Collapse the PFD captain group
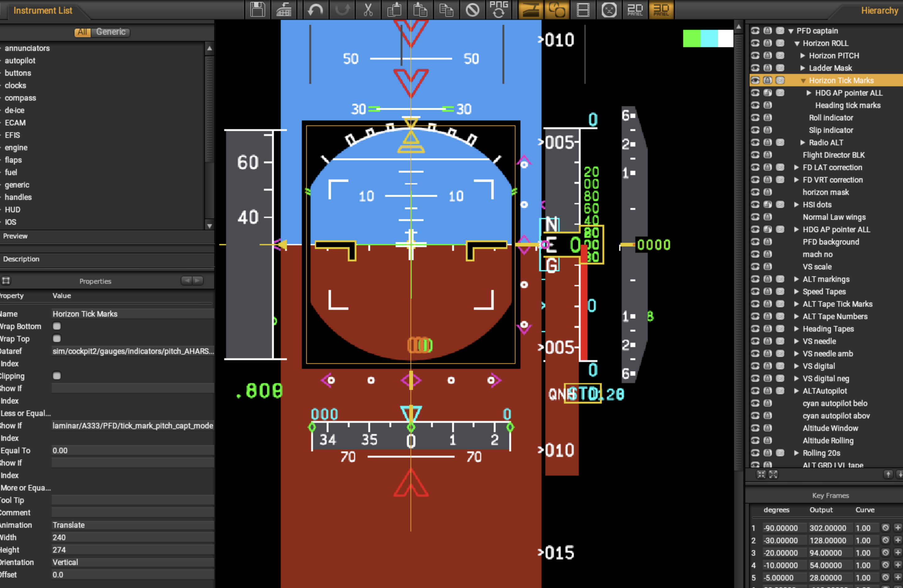Viewport: 903px width, 588px height. pos(791,31)
